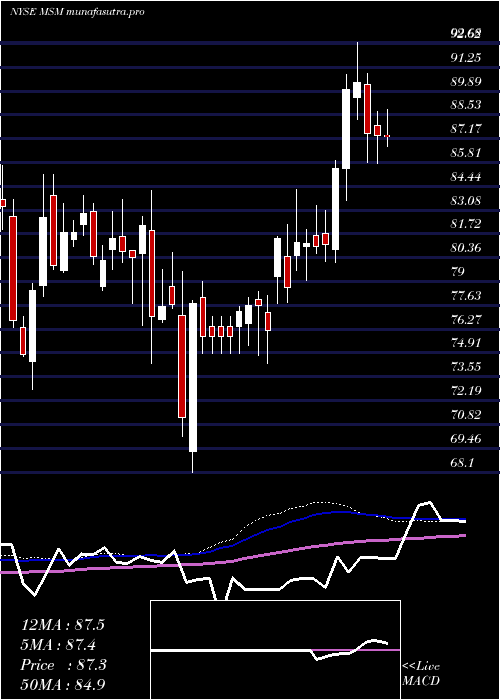Select the 89.89 price axis label
The image size is (500, 700).
coord(466,81)
